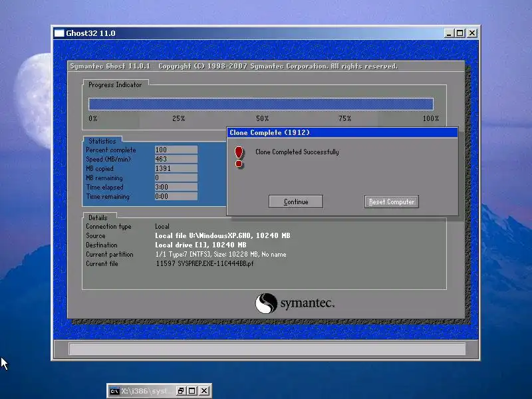
Task: Click the red exclamation icon in dialog
Action: 239,157
